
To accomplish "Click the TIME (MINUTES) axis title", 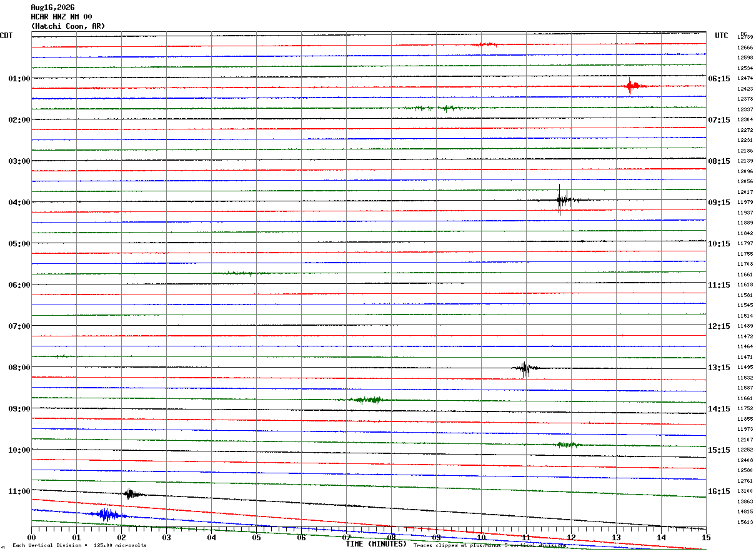I will pyautogui.click(x=376, y=544).
